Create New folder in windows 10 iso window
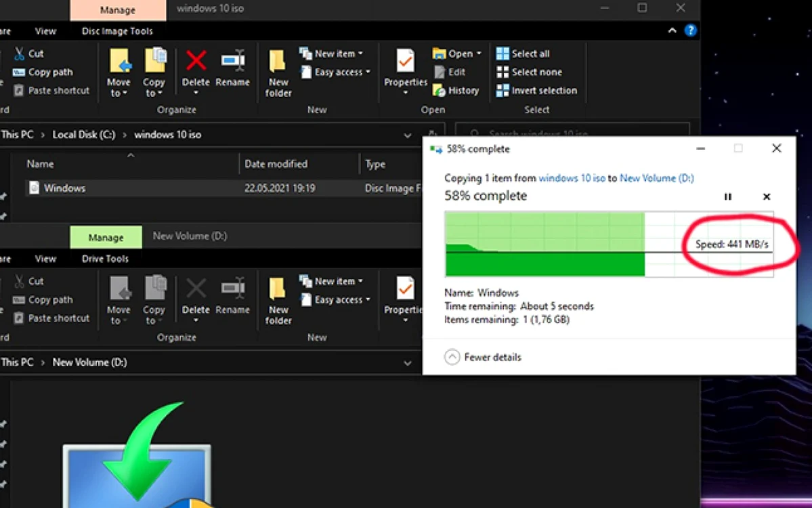Viewport: 812px width, 508px height. click(278, 73)
